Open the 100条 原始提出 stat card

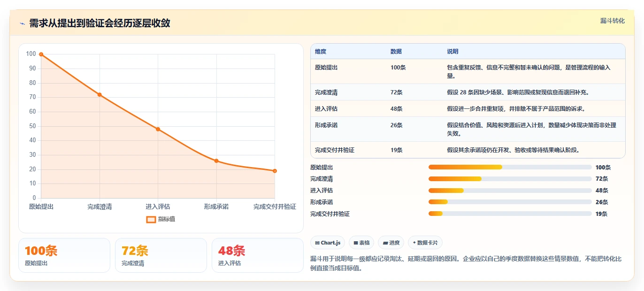click(64, 255)
